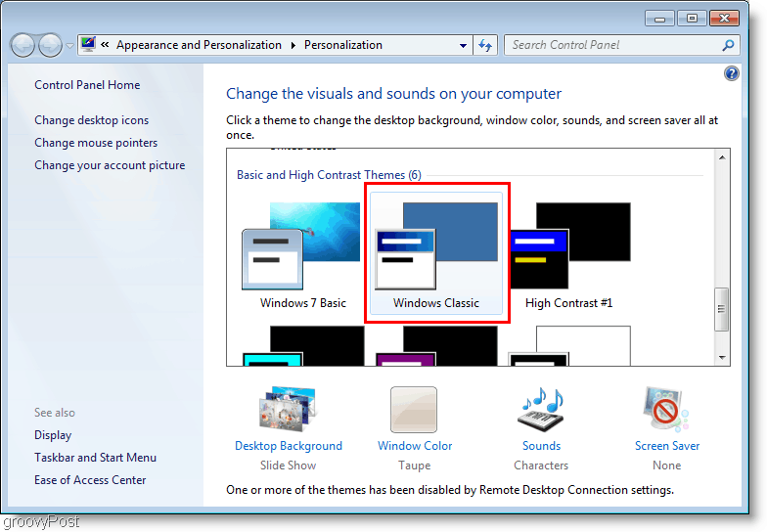Open Control Panel Home link
Screen dimensions: 767x532
pos(87,85)
